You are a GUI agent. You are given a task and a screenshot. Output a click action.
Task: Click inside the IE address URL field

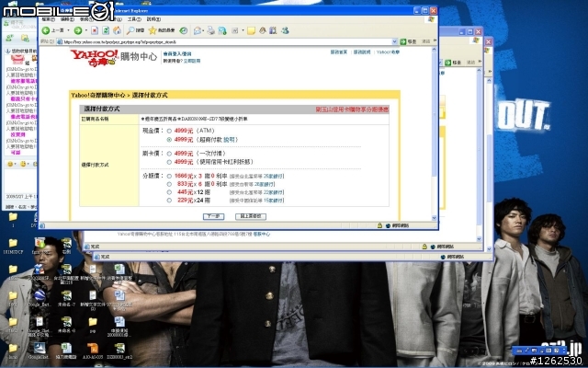pos(225,41)
